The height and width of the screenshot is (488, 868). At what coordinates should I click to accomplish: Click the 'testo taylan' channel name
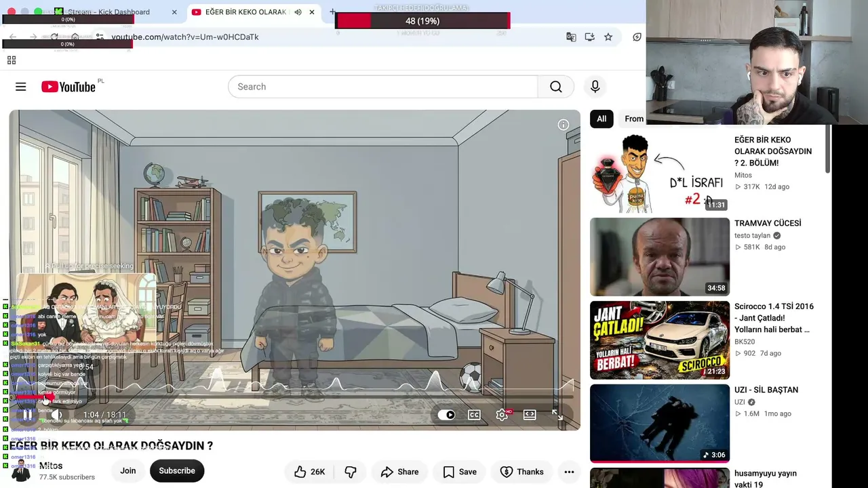point(753,236)
